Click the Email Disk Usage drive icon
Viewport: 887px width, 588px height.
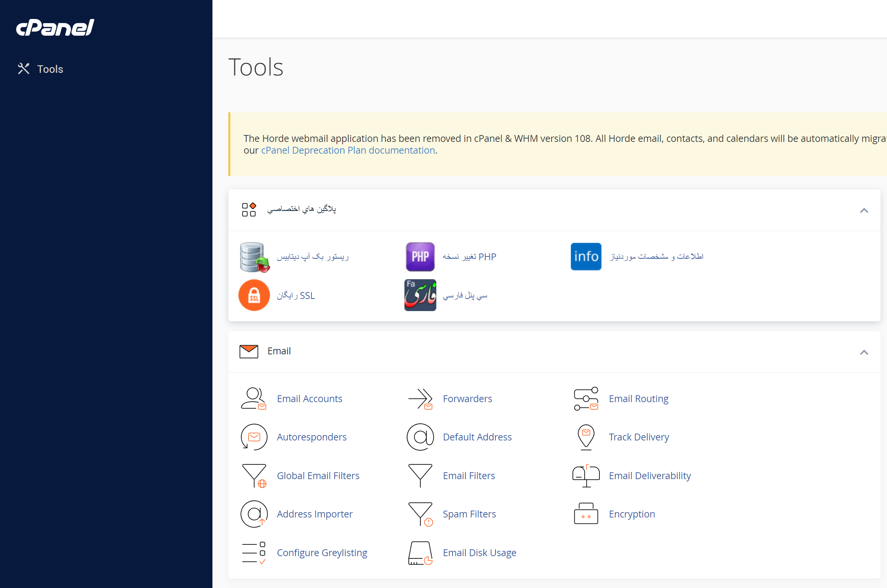[x=420, y=553]
